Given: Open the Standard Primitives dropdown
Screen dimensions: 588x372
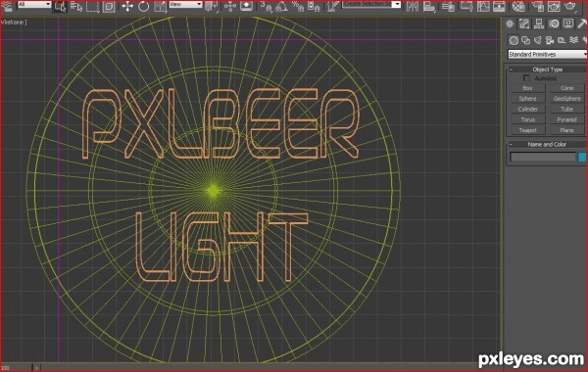Looking at the screenshot, I should pyautogui.click(x=548, y=54).
